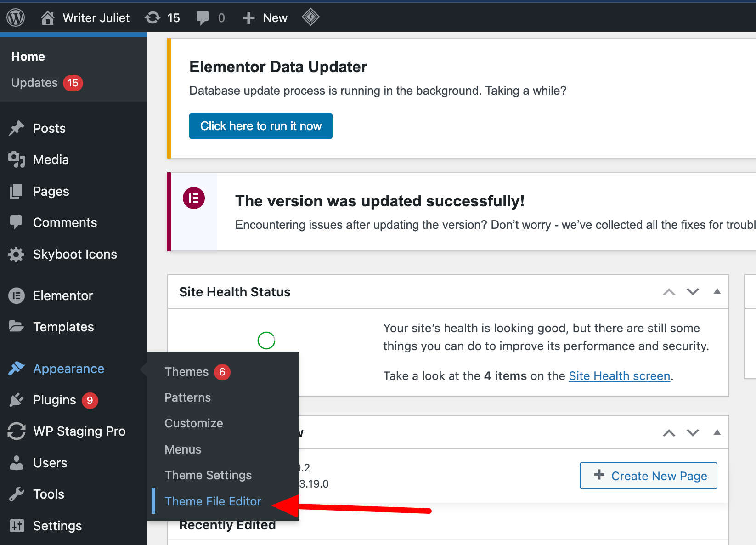
Task: Move the Elementor overview panel down
Action: pos(693,433)
